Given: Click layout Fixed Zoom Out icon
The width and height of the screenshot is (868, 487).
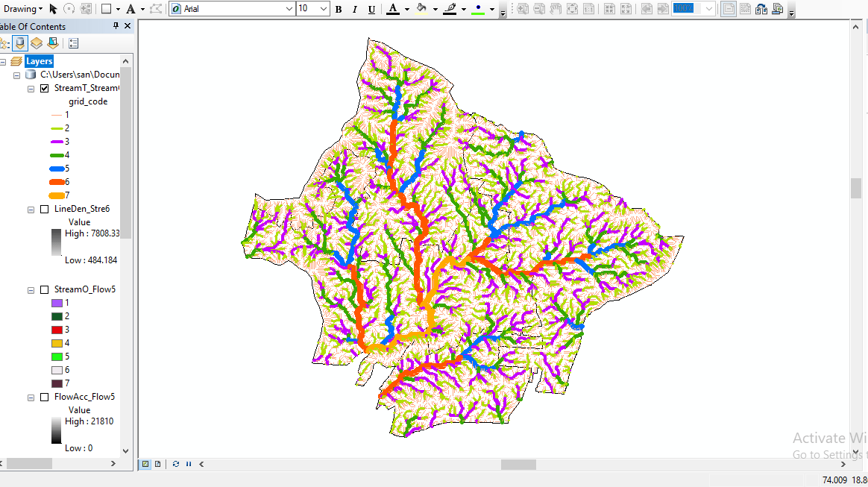Looking at the screenshot, I should pos(626,9).
